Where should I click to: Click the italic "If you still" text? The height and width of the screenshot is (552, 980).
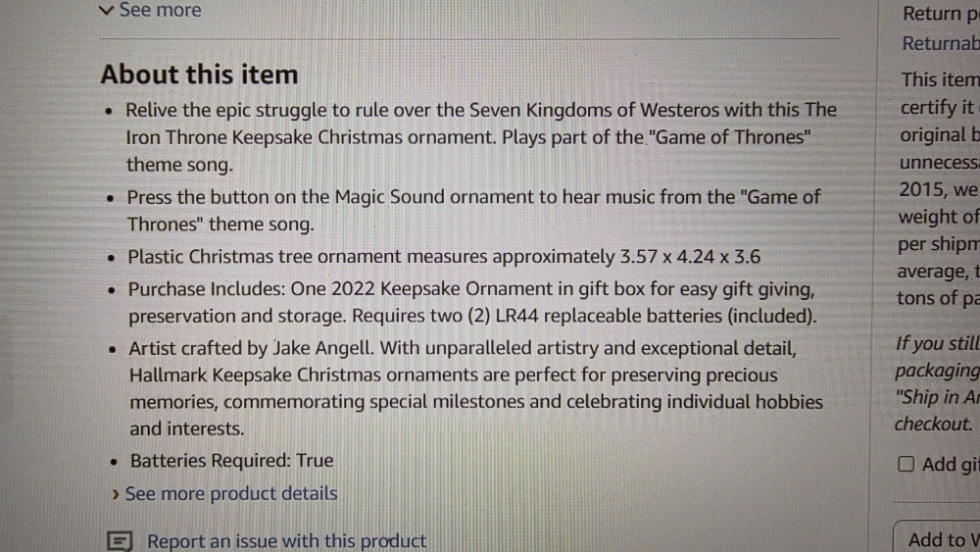[938, 344]
